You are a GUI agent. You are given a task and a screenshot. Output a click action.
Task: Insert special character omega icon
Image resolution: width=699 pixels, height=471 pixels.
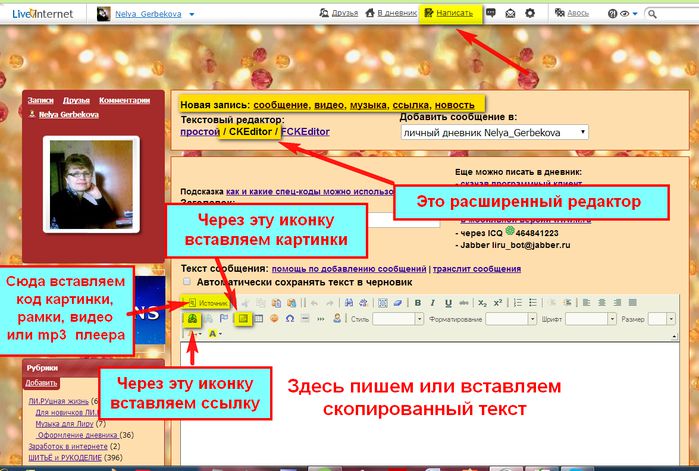pos(290,319)
